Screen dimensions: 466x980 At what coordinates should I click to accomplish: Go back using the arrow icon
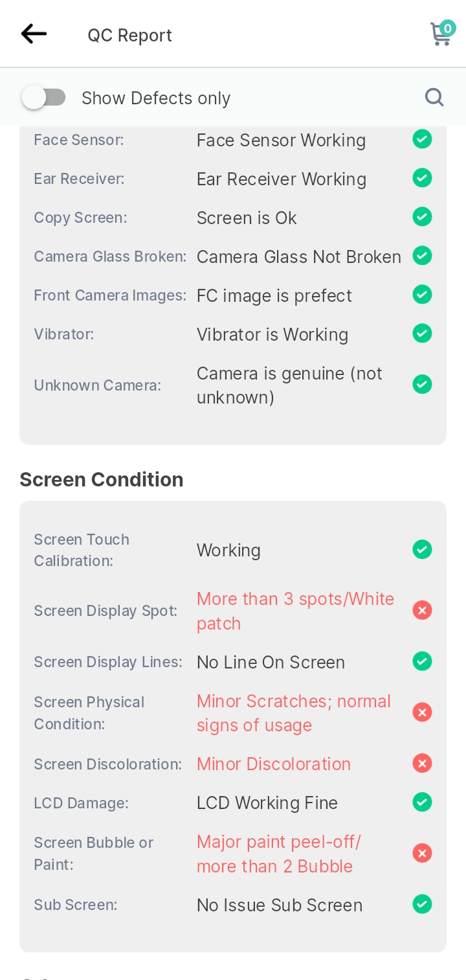click(34, 34)
